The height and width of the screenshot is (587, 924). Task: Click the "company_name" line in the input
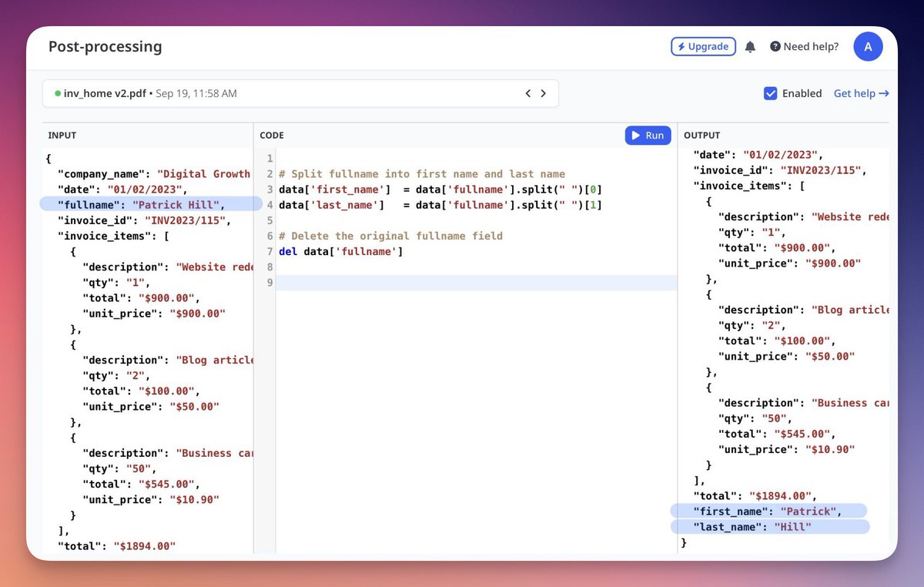(x=154, y=173)
